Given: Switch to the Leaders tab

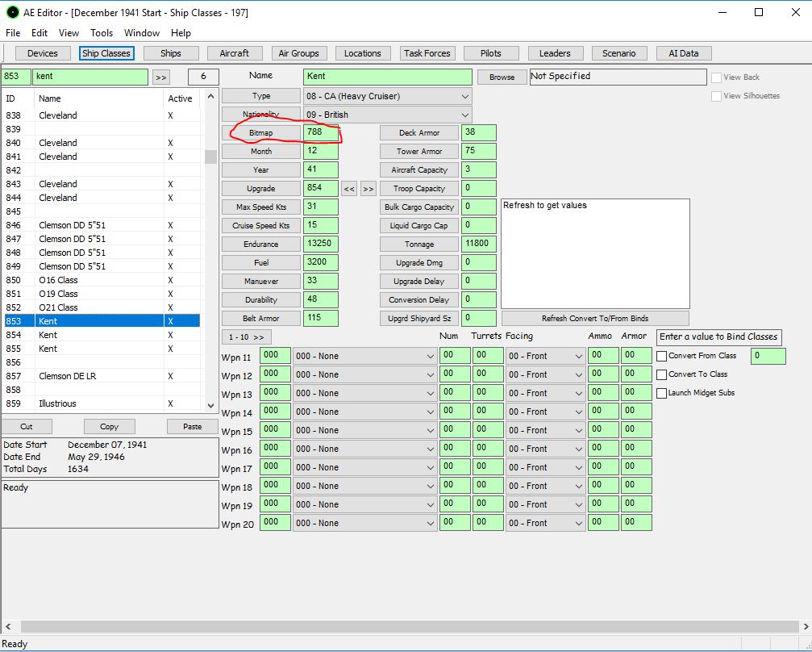Looking at the screenshot, I should (x=555, y=53).
